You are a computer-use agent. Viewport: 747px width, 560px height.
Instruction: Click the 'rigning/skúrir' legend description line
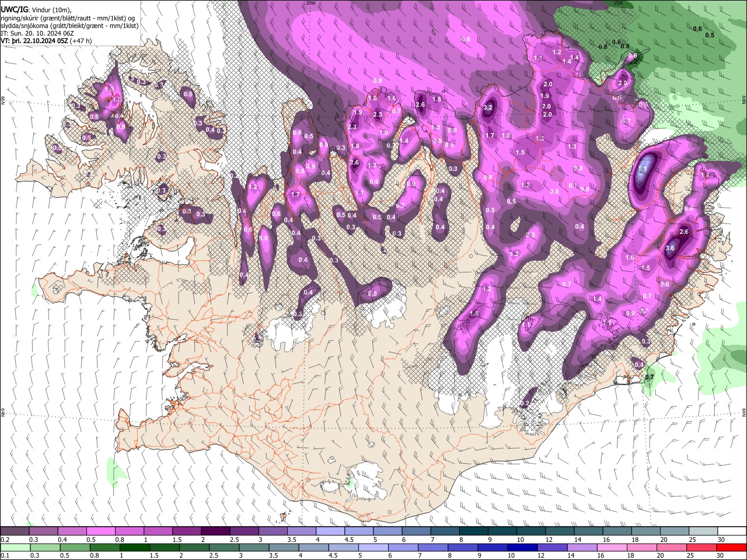point(68,18)
